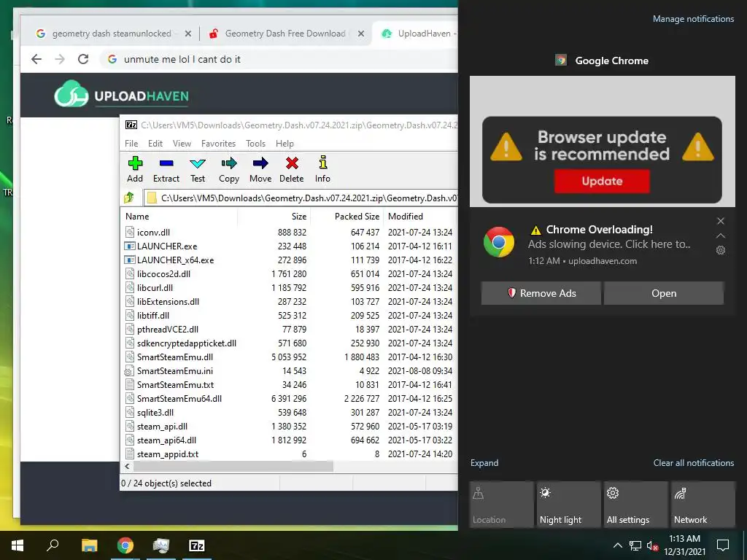Click the Add button in 7-Zip toolbar
Image resolution: width=747 pixels, height=560 pixels.
pyautogui.click(x=135, y=169)
